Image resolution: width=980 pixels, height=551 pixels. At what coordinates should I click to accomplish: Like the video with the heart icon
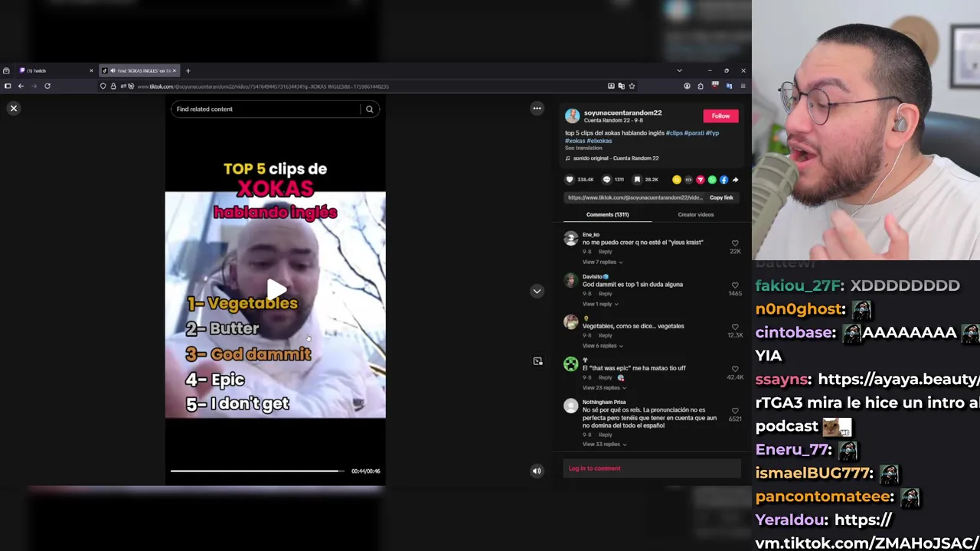[569, 180]
